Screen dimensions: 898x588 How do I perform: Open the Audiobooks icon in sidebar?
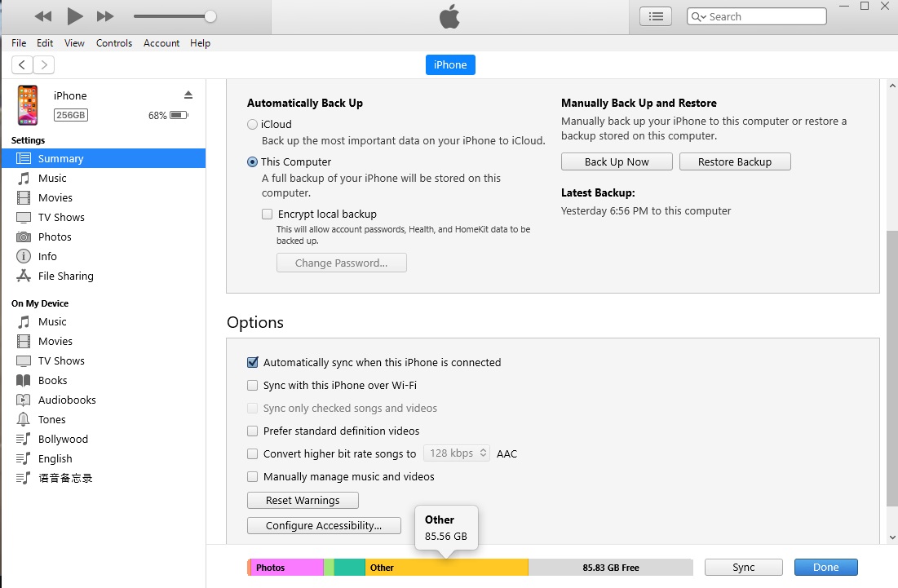click(x=24, y=400)
